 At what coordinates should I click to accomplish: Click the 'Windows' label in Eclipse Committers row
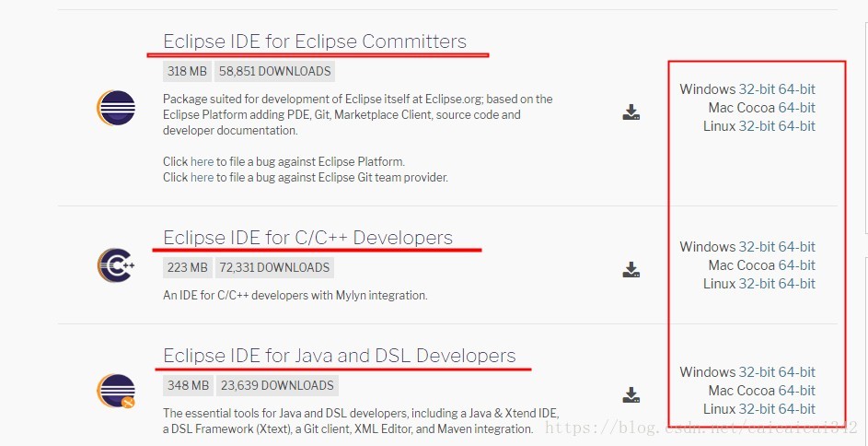[x=708, y=89]
